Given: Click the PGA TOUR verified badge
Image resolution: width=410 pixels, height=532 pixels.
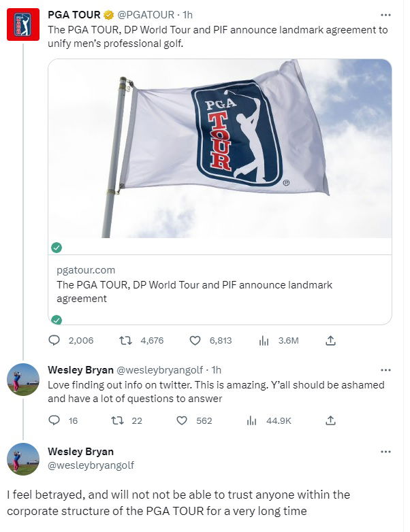Looking at the screenshot, I should coord(108,14).
